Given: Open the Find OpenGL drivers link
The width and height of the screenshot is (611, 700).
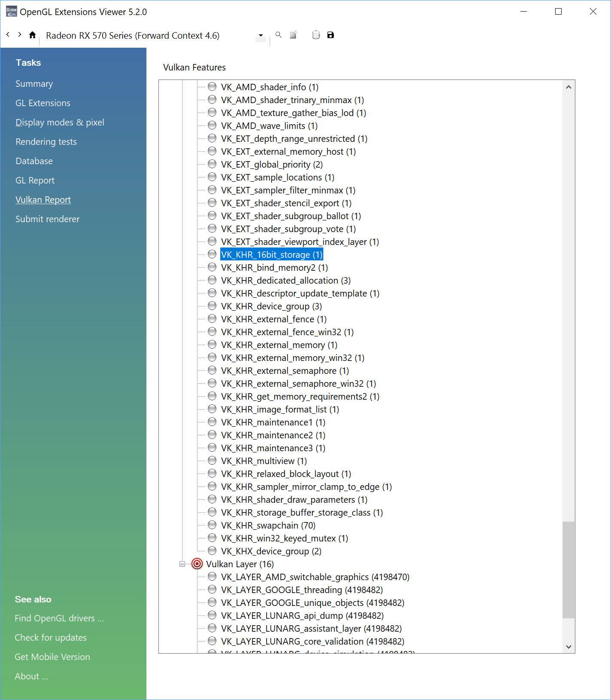Looking at the screenshot, I should pyautogui.click(x=59, y=618).
